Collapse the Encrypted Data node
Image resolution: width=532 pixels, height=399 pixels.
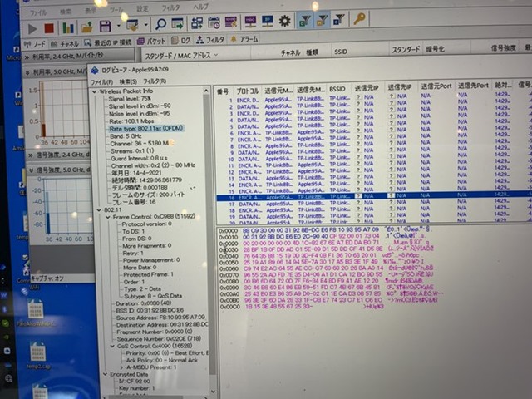pyautogui.click(x=106, y=374)
